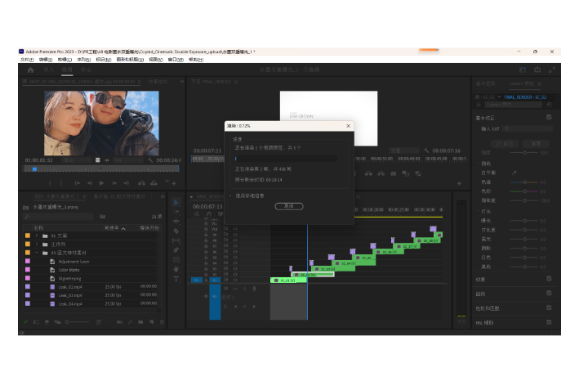Toggle the HSL 辅助 section checkbox
The width and height of the screenshot is (588, 368).
(x=549, y=322)
